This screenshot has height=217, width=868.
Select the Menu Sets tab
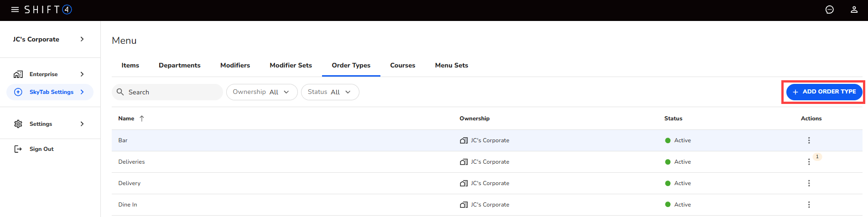tap(451, 65)
